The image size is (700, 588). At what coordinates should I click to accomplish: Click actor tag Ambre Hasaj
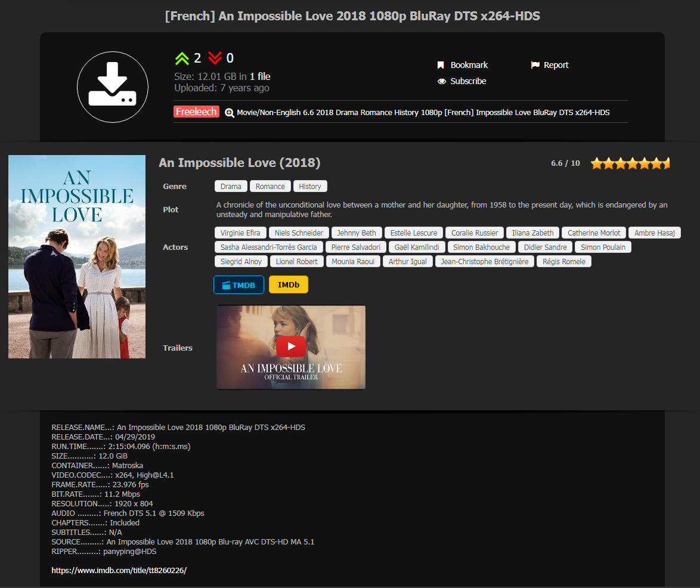655,233
